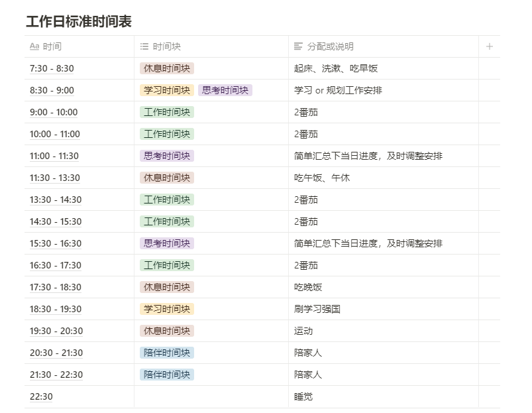Open the 9:00 - 10:00 row

click(54, 112)
